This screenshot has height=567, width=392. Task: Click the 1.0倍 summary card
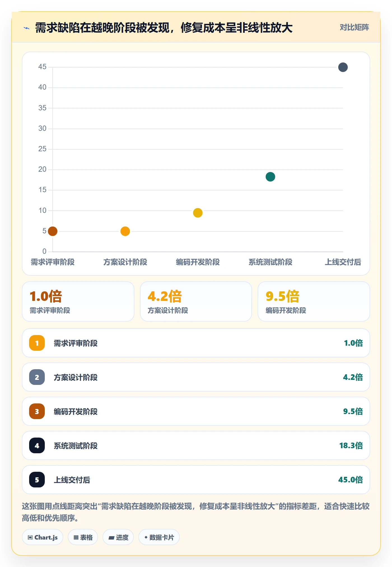(78, 301)
